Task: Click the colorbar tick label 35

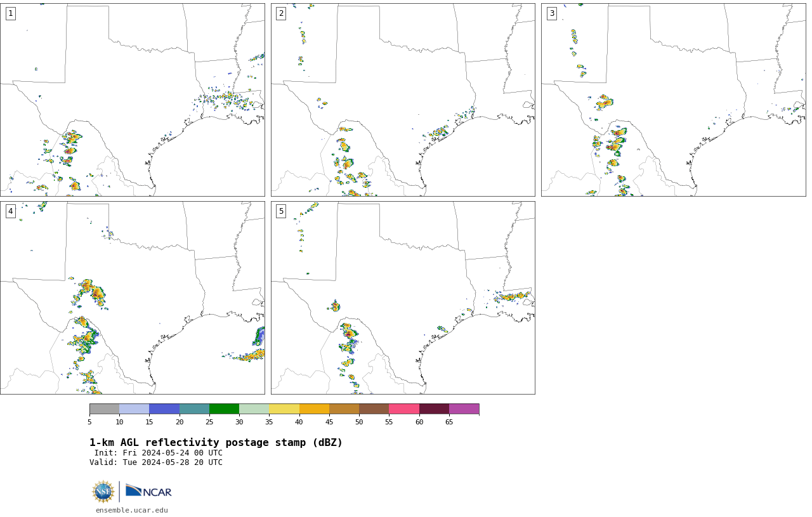Action: click(269, 422)
